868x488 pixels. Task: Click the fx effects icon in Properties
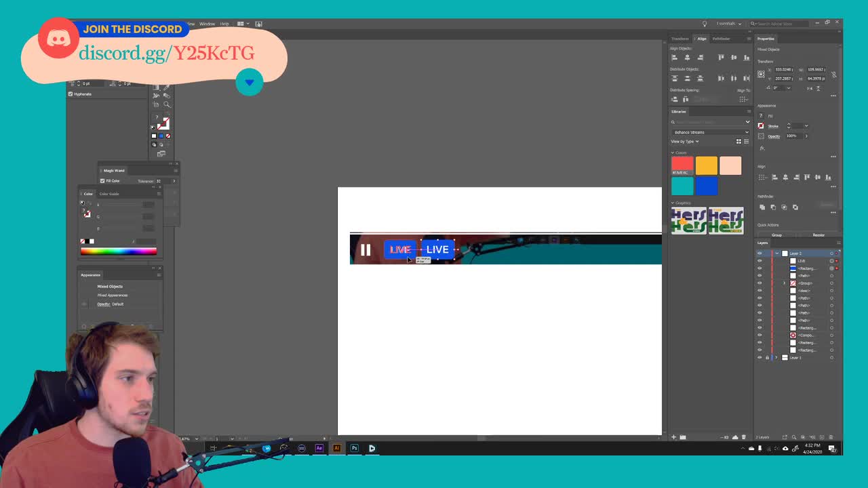click(761, 148)
